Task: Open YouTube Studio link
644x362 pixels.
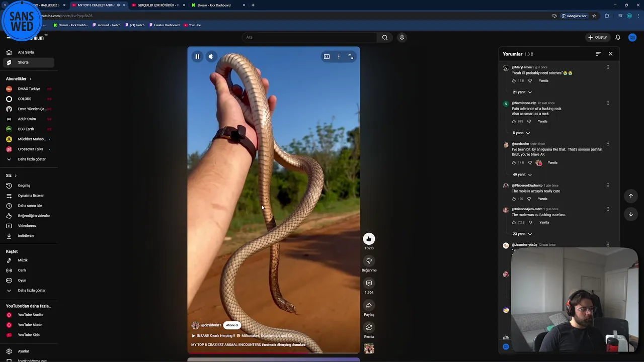Action: click(x=28, y=315)
